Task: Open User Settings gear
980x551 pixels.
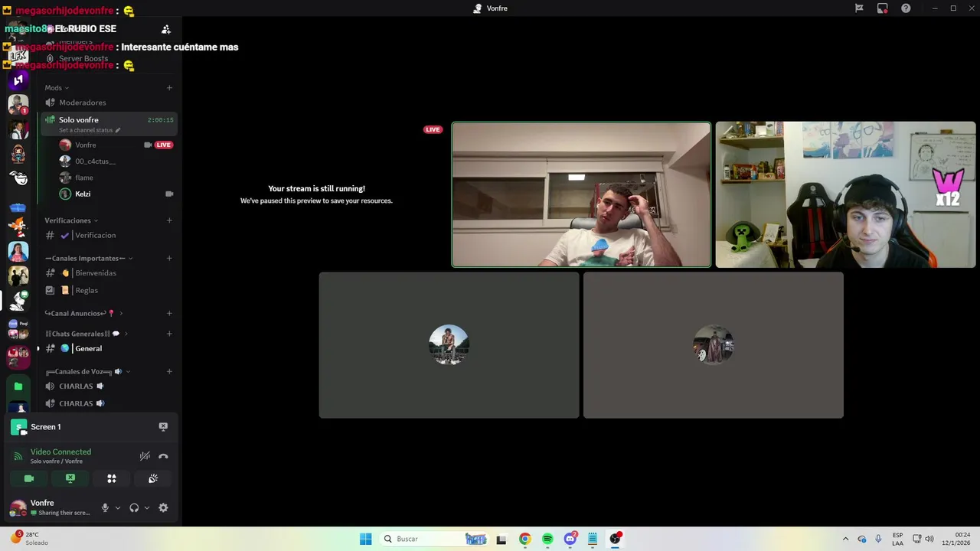Action: click(163, 507)
